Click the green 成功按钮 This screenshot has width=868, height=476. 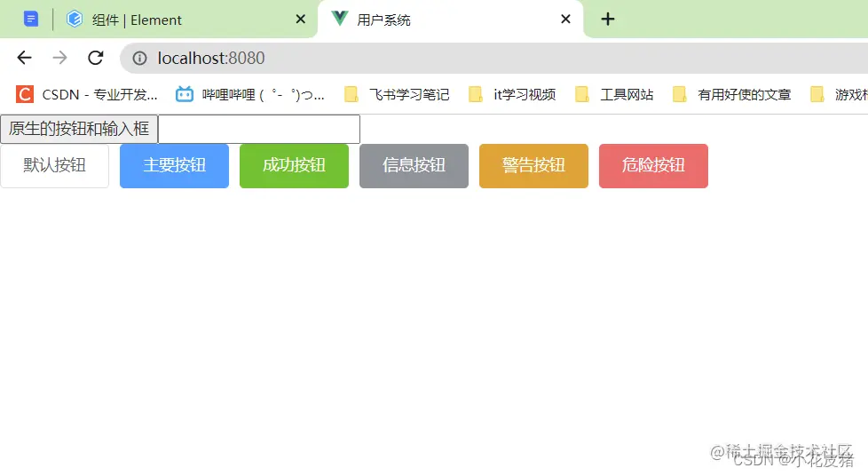294,166
